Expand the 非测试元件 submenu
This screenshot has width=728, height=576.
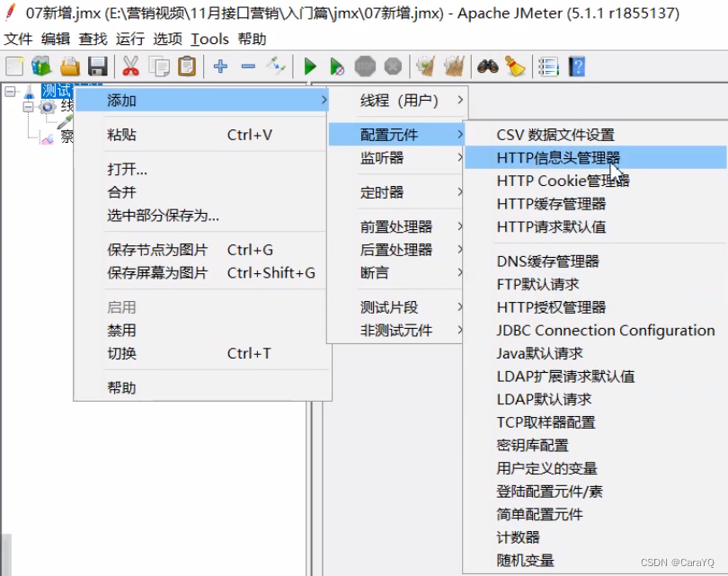tap(396, 331)
